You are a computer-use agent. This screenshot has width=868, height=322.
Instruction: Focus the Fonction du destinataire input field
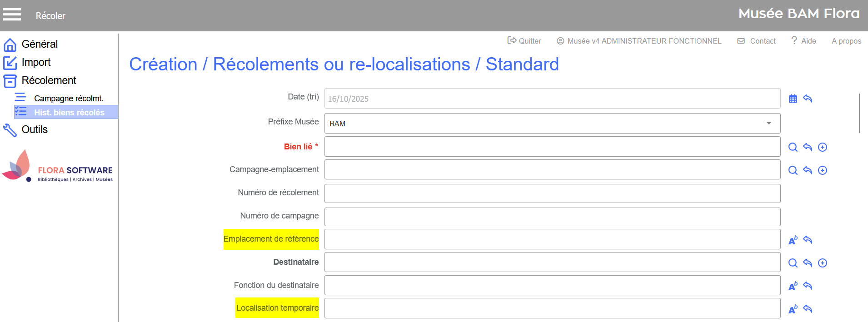click(x=552, y=285)
